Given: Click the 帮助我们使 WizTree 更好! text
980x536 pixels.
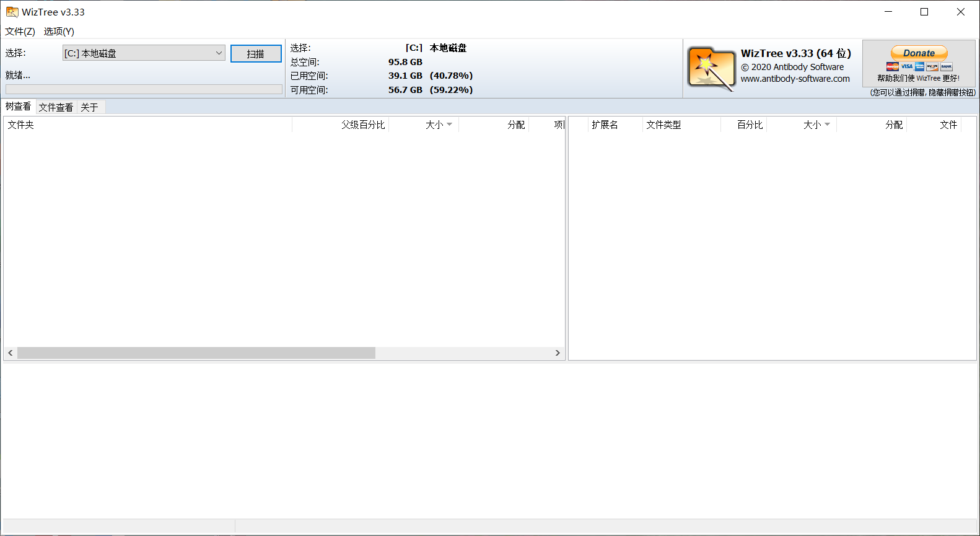Looking at the screenshot, I should point(918,78).
